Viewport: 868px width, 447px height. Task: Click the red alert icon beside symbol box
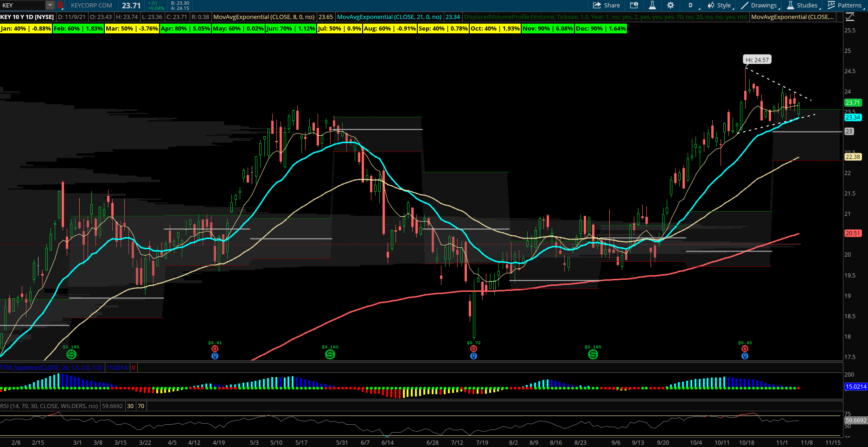click(60, 6)
